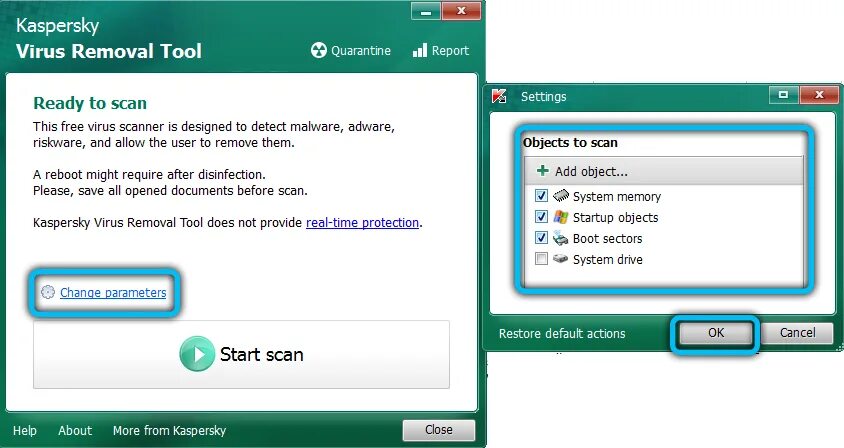Uncheck the Startup objects checkbox
This screenshot has height=448, width=844.
[541, 217]
